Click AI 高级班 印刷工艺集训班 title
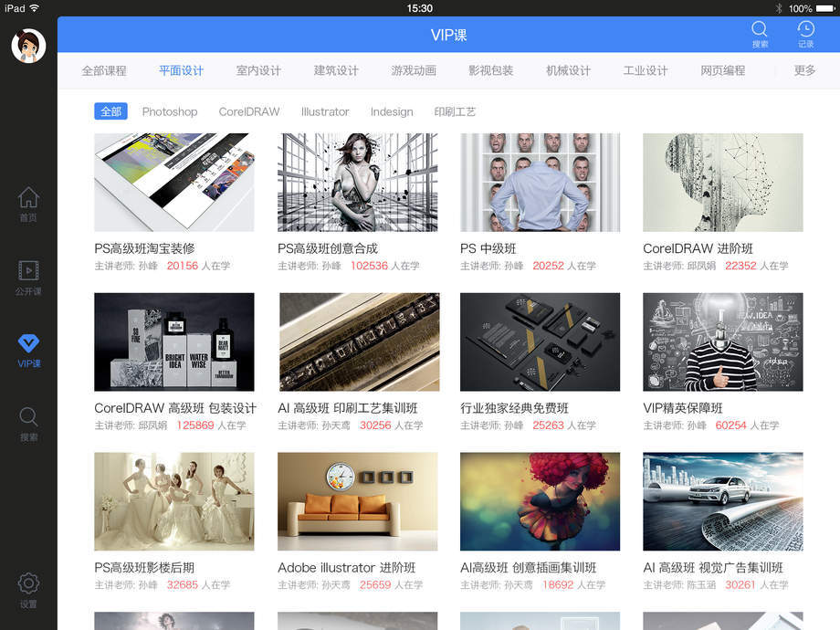The height and width of the screenshot is (630, 840). 348,408
